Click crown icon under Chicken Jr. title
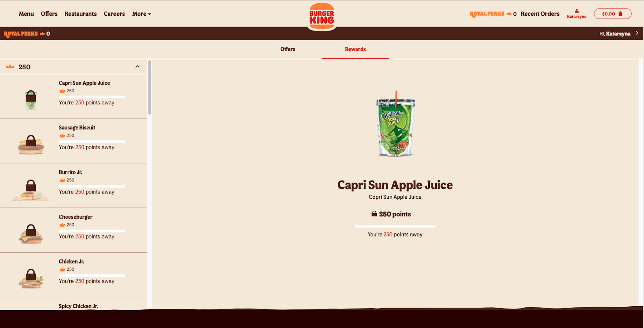 coord(62,270)
